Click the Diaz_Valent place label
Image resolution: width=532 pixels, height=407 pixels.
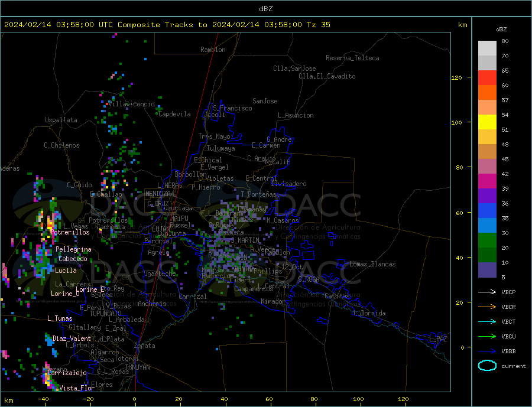point(72,338)
